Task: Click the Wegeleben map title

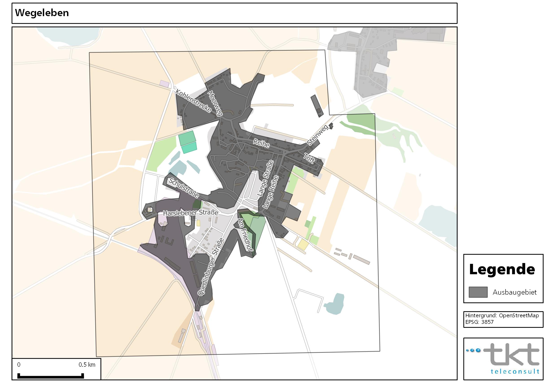Action: coord(42,13)
